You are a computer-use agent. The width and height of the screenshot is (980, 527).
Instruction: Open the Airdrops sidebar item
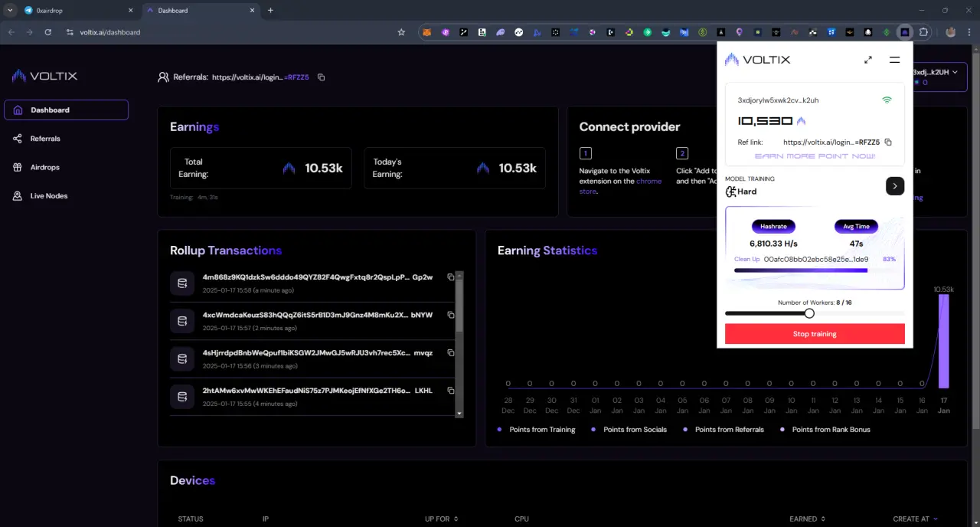click(45, 167)
